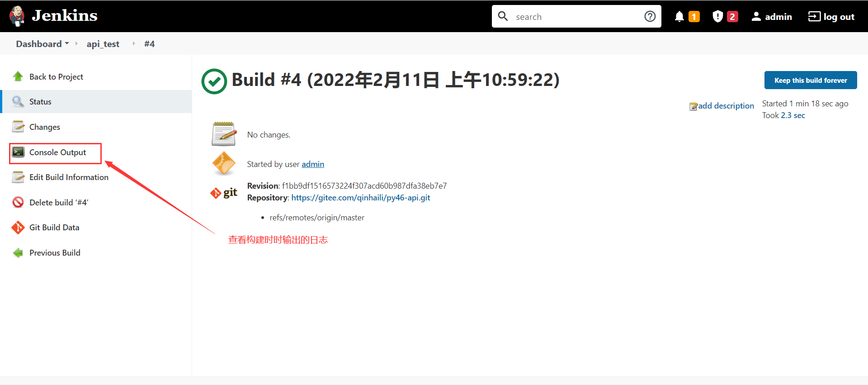This screenshot has height=385, width=868.
Task: Click the search help question mark icon
Action: pos(650,17)
